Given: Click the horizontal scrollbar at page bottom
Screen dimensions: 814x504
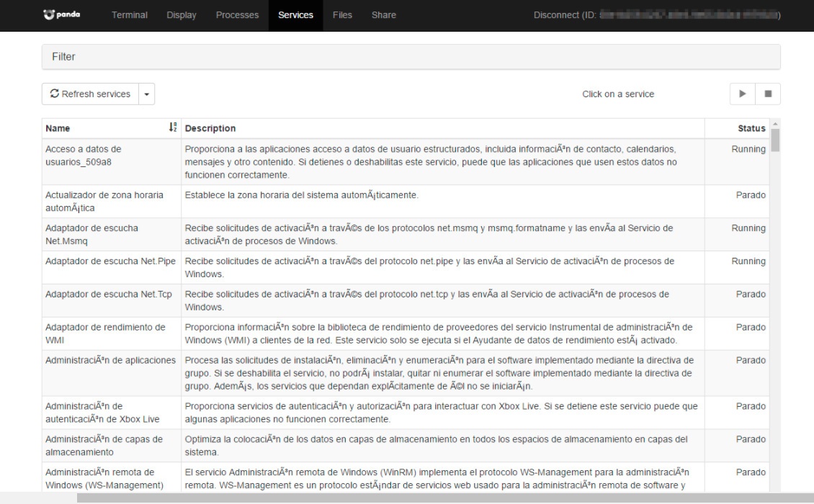Looking at the screenshot, I should [x=445, y=498].
